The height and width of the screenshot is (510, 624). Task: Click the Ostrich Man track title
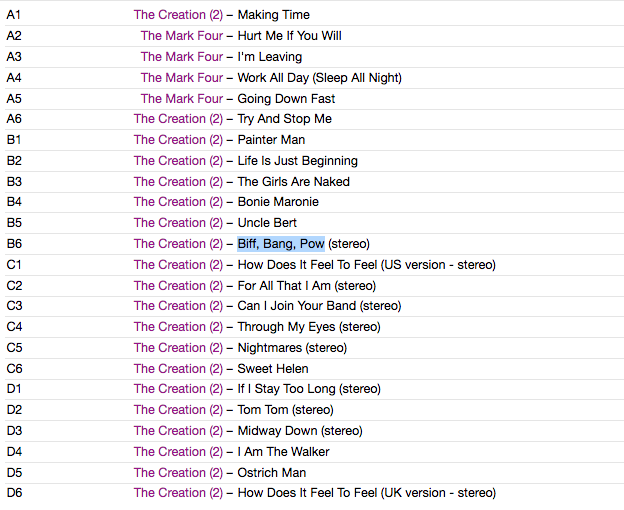click(272, 473)
